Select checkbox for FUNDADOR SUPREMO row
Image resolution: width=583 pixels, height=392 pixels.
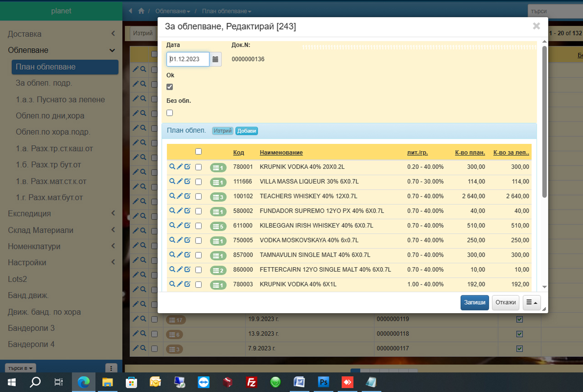pyautogui.click(x=198, y=211)
